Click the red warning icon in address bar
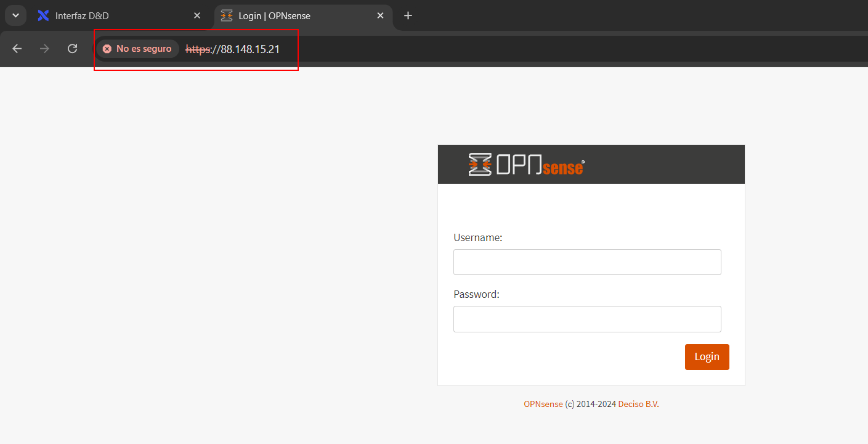 point(107,49)
